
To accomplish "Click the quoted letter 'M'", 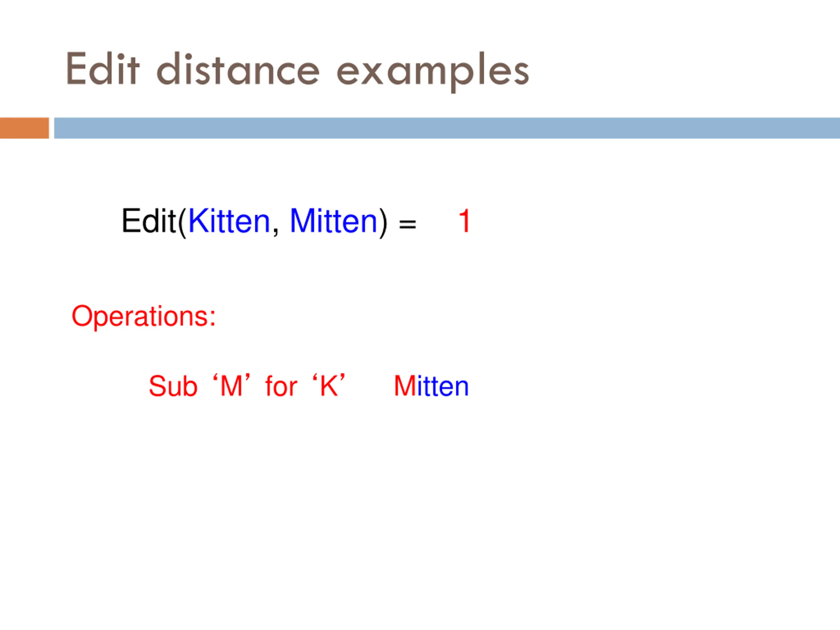I will point(231,386).
